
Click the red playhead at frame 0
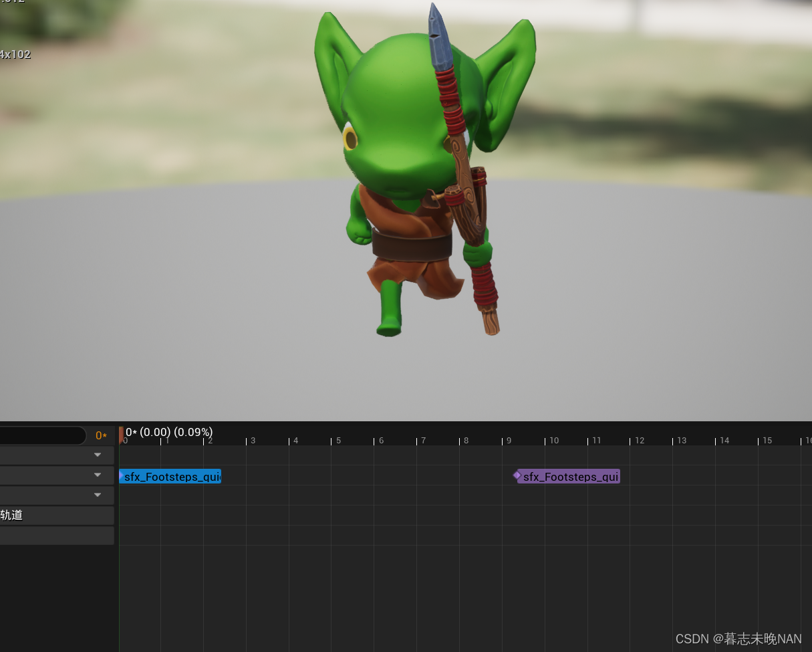tap(121, 435)
